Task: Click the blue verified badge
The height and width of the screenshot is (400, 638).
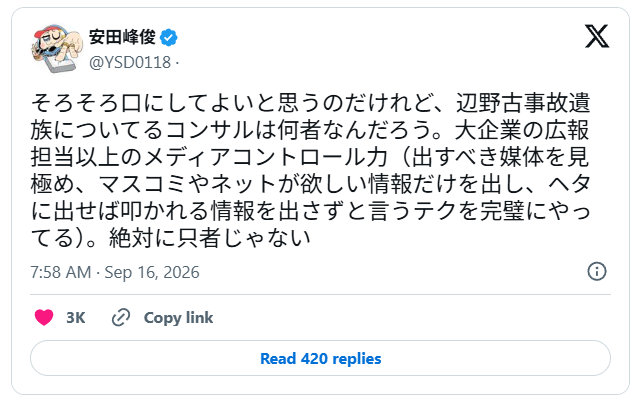Action: pyautogui.click(x=168, y=37)
